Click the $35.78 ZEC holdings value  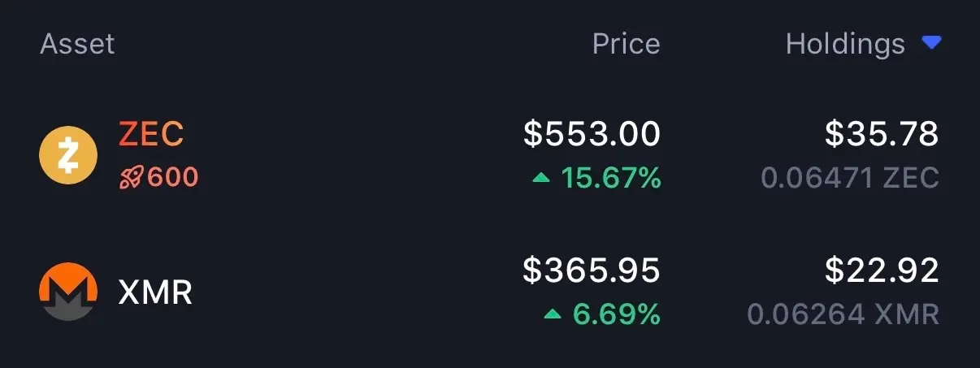pos(882,135)
